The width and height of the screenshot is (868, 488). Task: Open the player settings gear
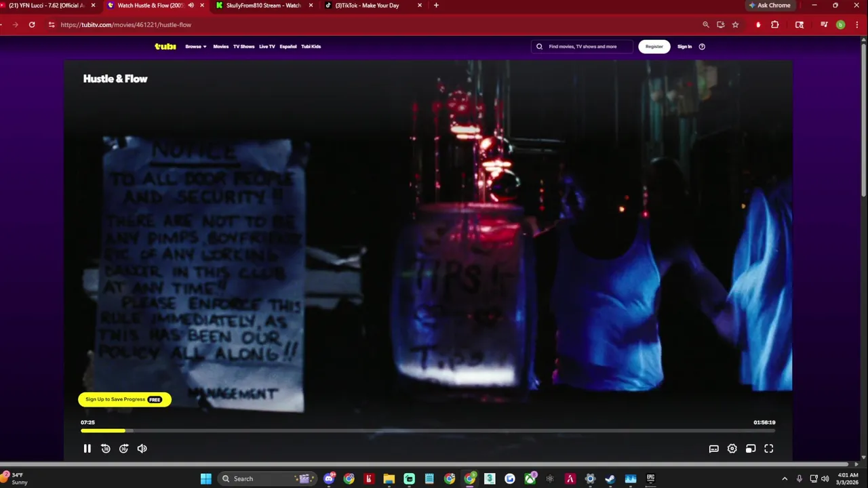[732, 449]
